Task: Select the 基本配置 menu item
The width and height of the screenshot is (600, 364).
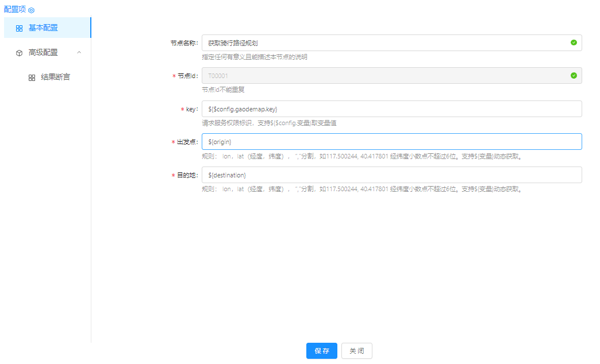Action: pyautogui.click(x=44, y=28)
